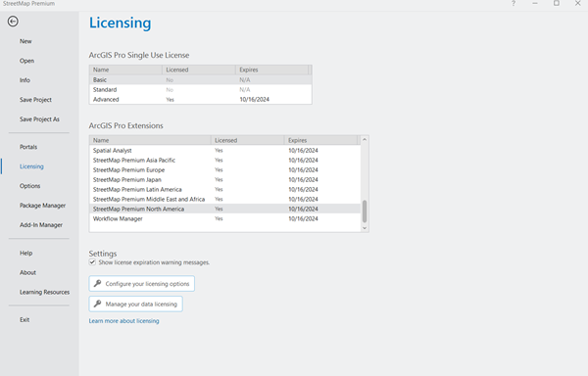Open Package Manager
Screen dimensions: 588x376
(42, 206)
